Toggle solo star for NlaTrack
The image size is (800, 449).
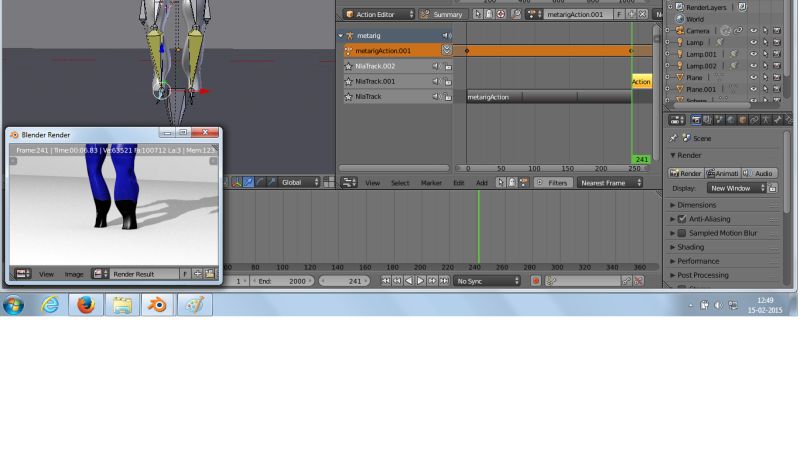pos(349,96)
